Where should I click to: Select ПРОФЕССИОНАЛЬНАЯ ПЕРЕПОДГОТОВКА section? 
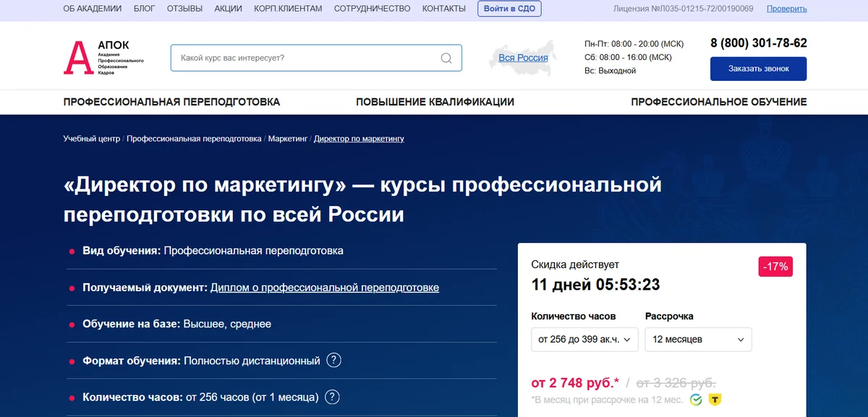coord(171,102)
